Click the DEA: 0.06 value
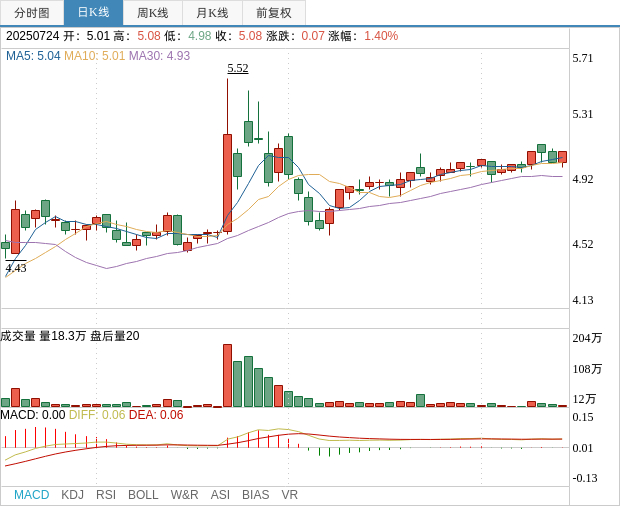This screenshot has height=506, width=620. click(156, 415)
